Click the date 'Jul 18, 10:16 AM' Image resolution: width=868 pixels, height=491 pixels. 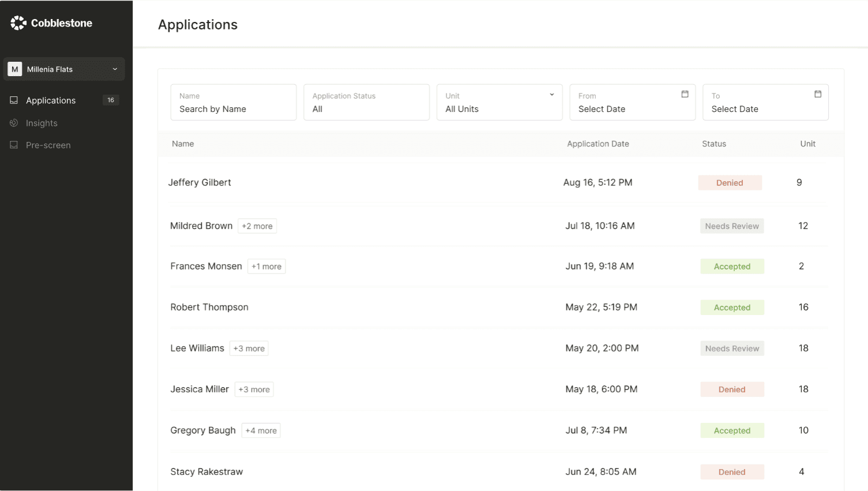(x=600, y=226)
